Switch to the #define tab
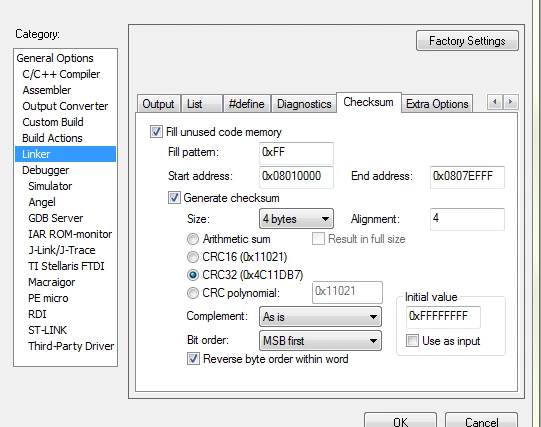The image size is (541, 427). 247,104
